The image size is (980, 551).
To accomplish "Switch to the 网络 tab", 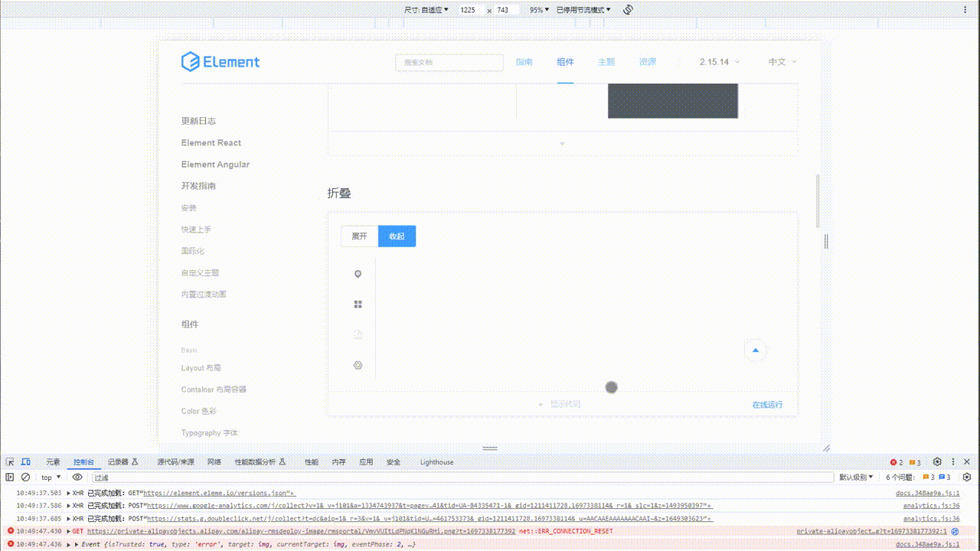I will tap(214, 462).
